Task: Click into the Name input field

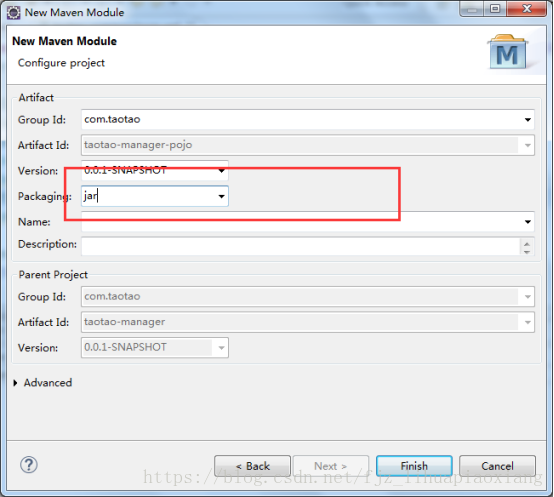Action: pyautogui.click(x=307, y=221)
